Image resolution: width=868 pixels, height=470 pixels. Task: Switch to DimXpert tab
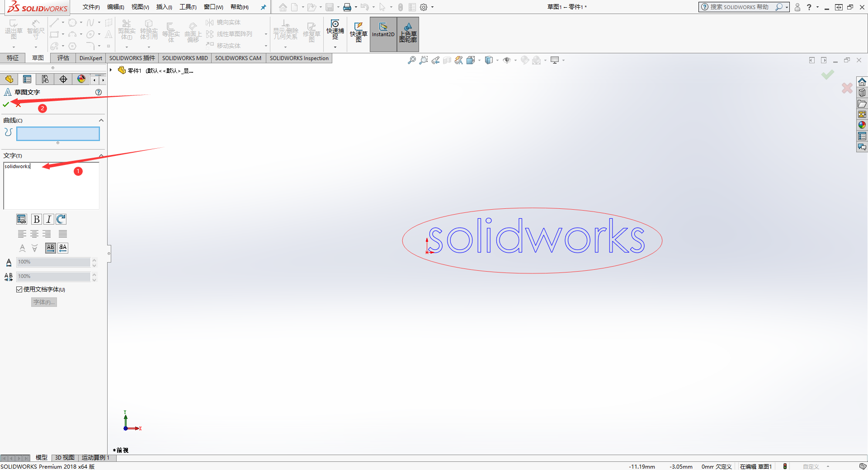click(91, 58)
